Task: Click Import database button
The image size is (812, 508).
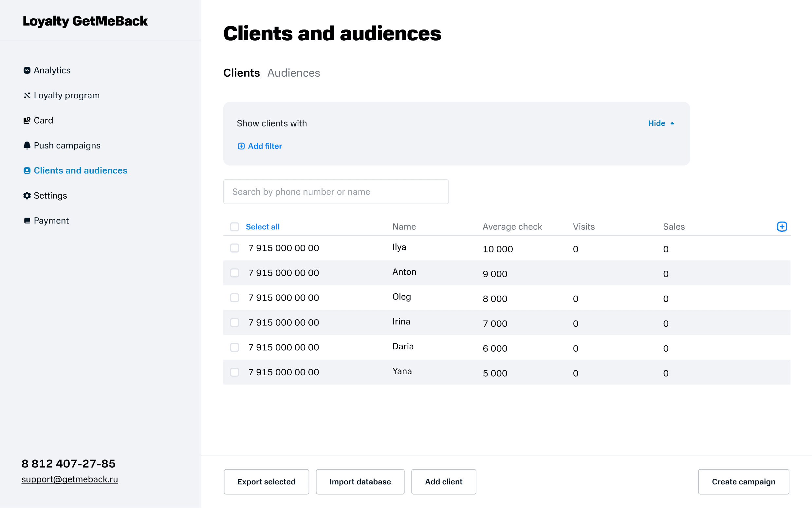Action: [x=360, y=482]
